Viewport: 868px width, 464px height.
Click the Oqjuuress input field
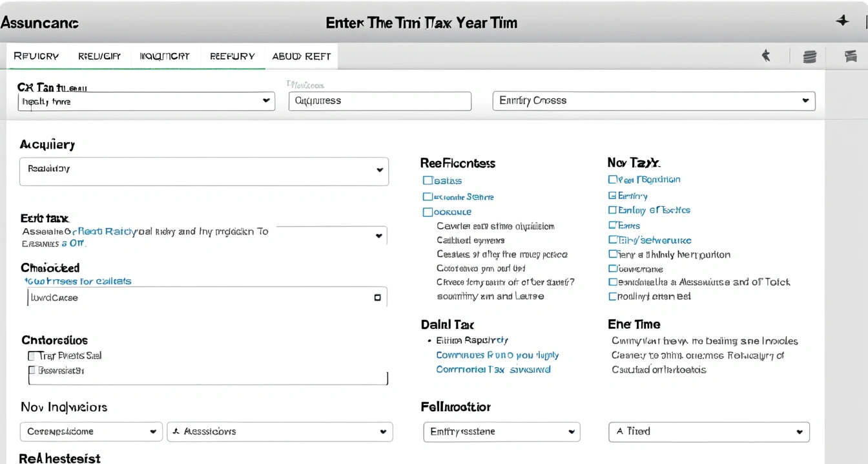pyautogui.click(x=380, y=101)
